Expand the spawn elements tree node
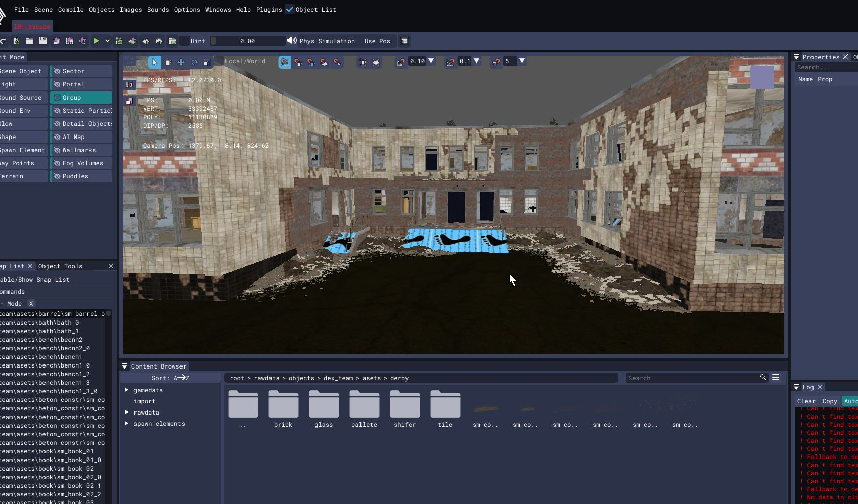 coord(127,424)
